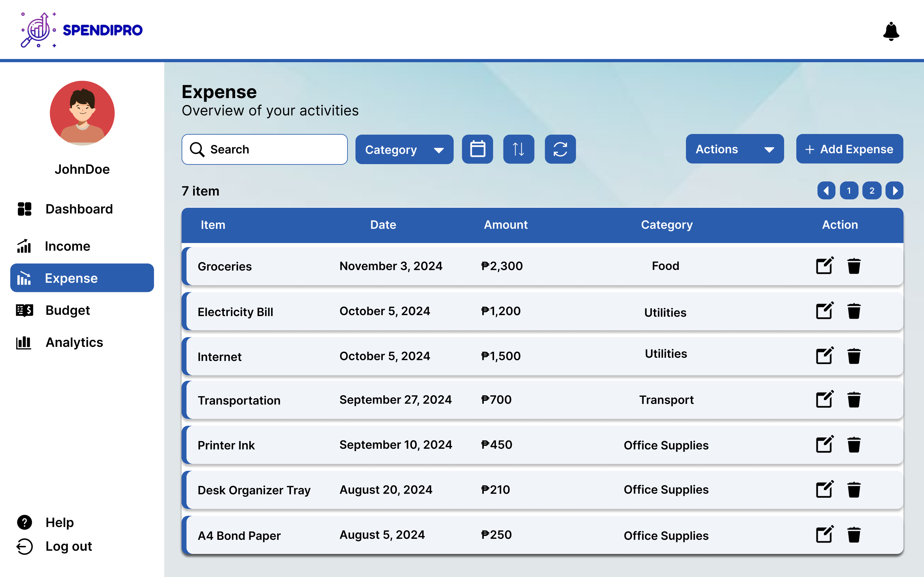The height and width of the screenshot is (577, 924).
Task: Go to the next page arrow
Action: point(894,190)
